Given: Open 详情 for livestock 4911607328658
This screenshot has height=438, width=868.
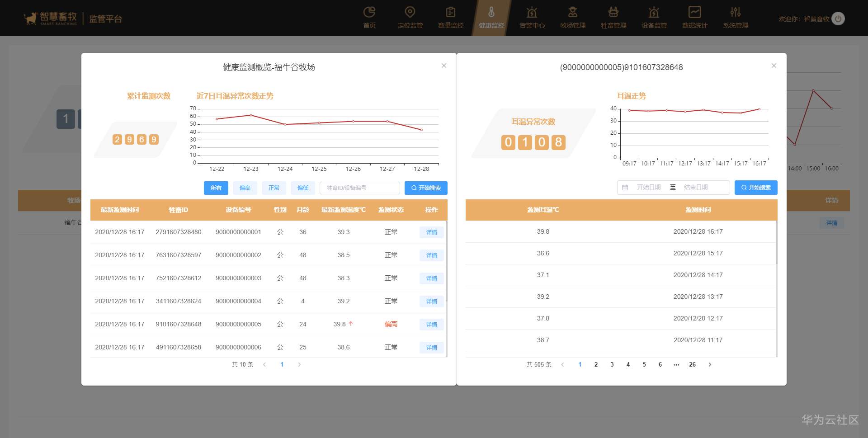Looking at the screenshot, I should point(432,348).
